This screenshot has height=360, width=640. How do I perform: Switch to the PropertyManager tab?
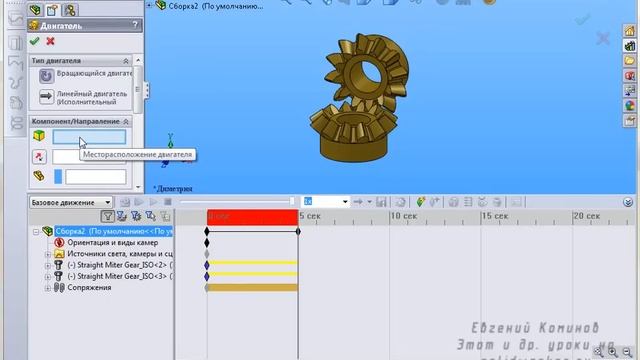pos(53,10)
